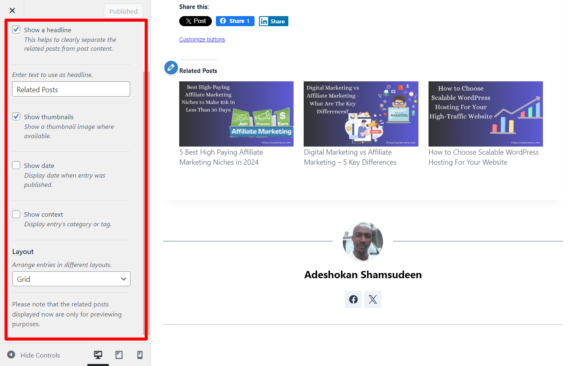
Task: Enable the Show context checkbox
Action: tap(16, 214)
